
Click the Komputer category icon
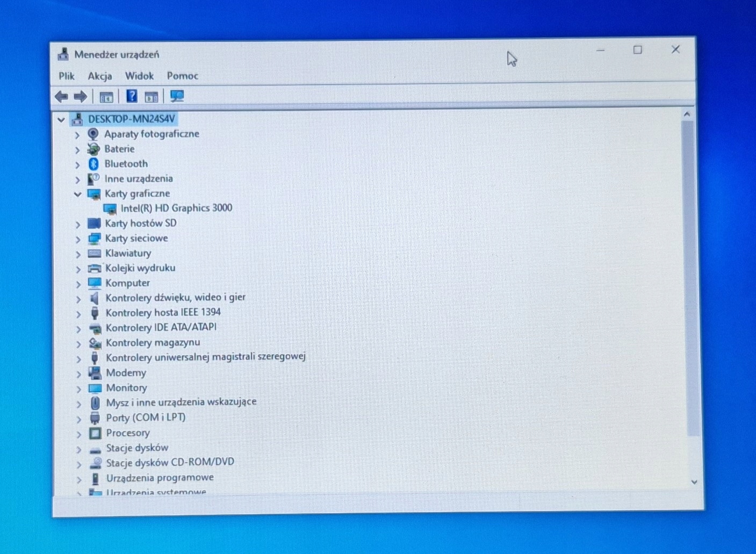[x=95, y=283]
